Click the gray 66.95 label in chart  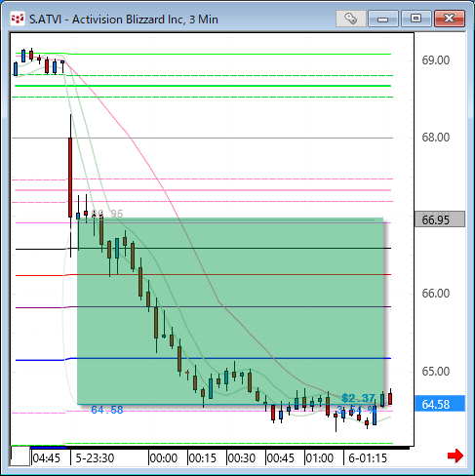(x=107, y=214)
